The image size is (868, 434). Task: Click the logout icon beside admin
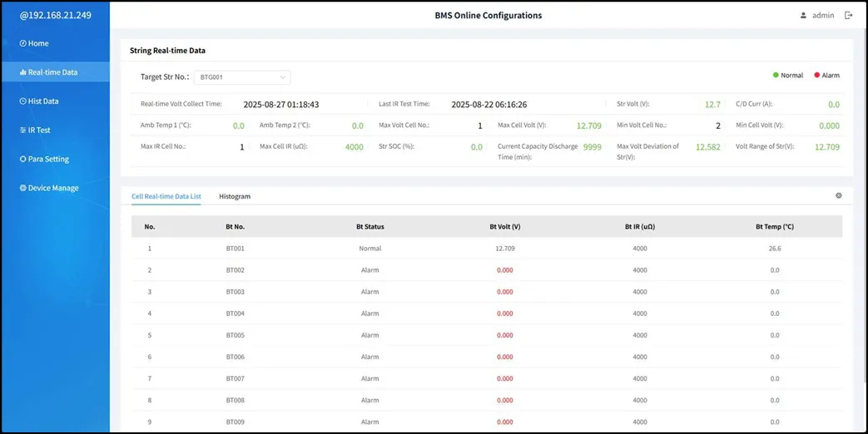tap(848, 16)
